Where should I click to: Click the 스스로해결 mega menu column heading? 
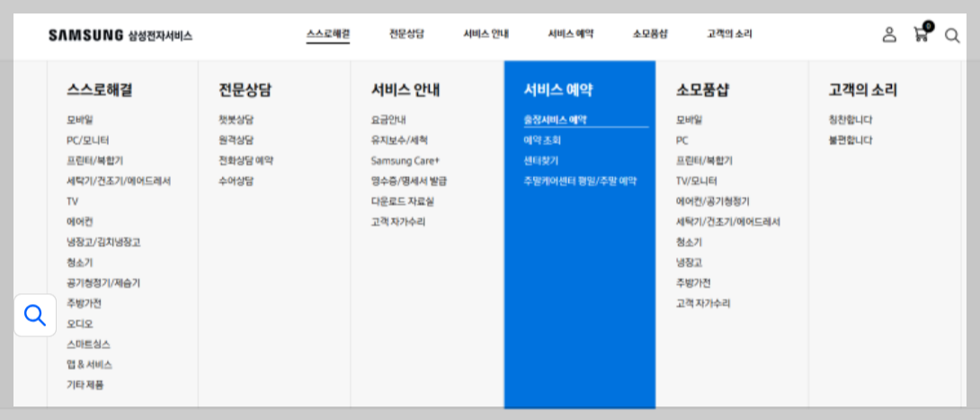tap(100, 90)
